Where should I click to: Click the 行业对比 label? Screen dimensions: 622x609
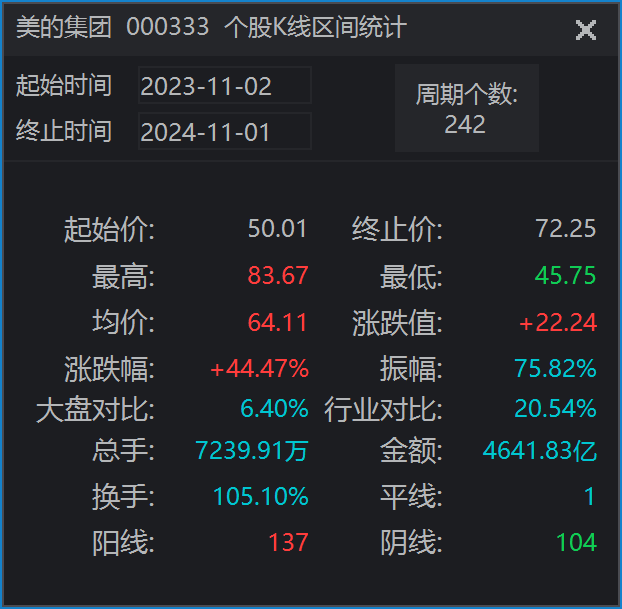(x=383, y=409)
